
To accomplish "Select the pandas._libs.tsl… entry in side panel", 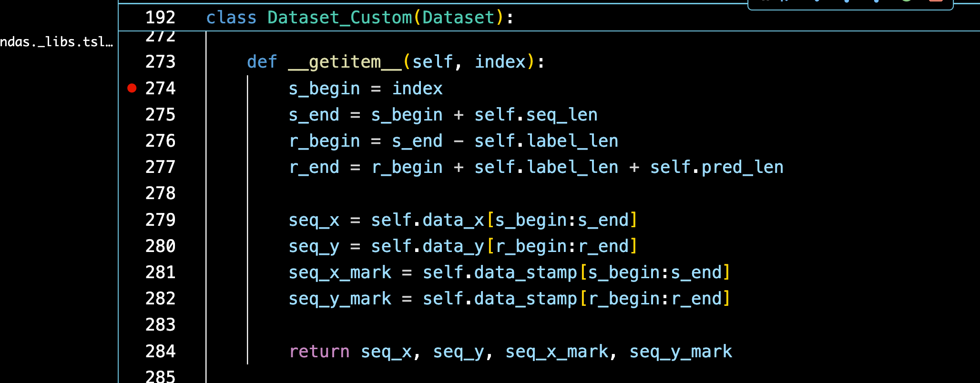I will 57,42.
